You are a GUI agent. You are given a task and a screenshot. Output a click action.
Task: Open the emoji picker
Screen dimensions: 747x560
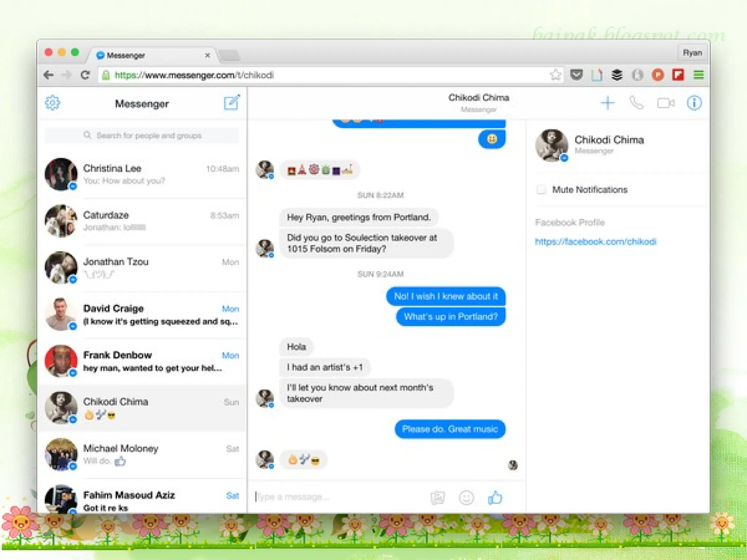466,497
